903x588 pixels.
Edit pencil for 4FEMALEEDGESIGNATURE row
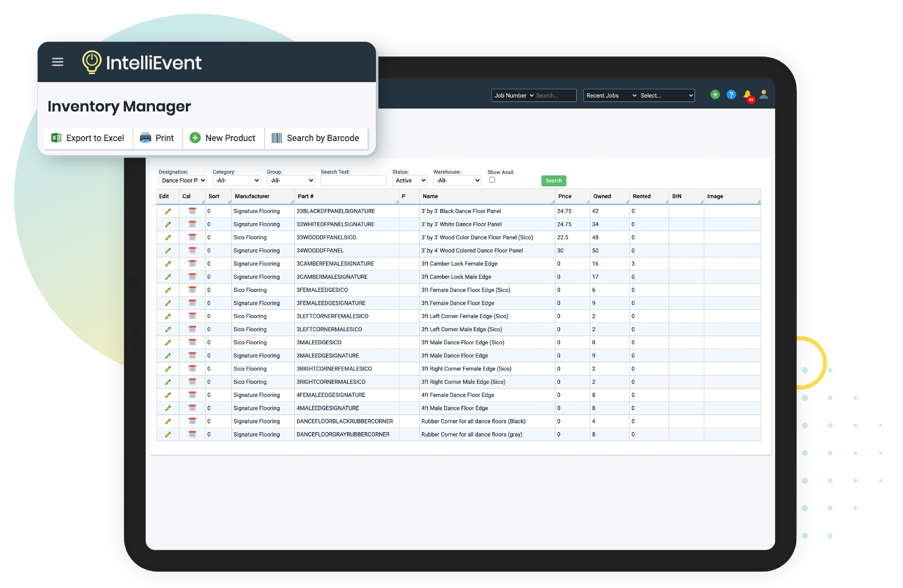point(168,395)
